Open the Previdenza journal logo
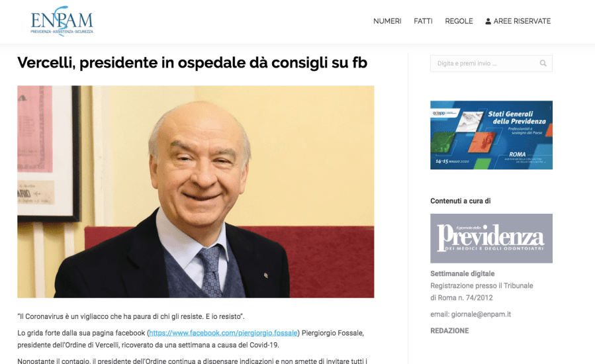This screenshot has height=364, width=595. click(x=491, y=238)
